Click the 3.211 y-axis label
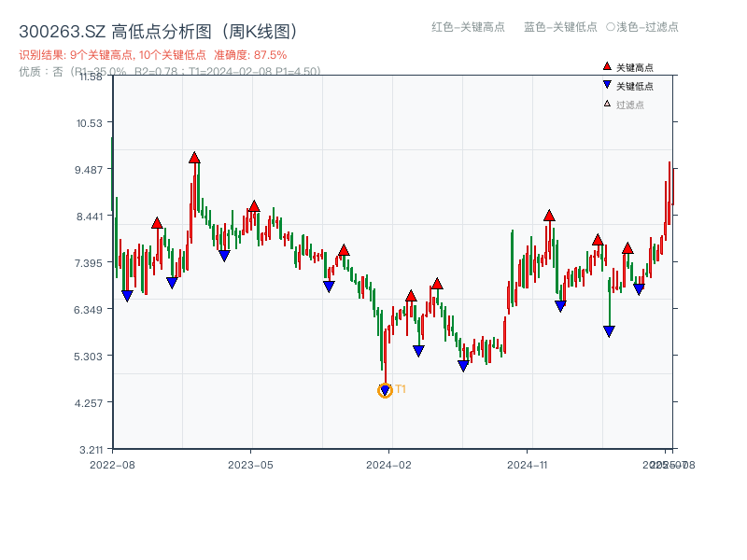 coord(91,450)
